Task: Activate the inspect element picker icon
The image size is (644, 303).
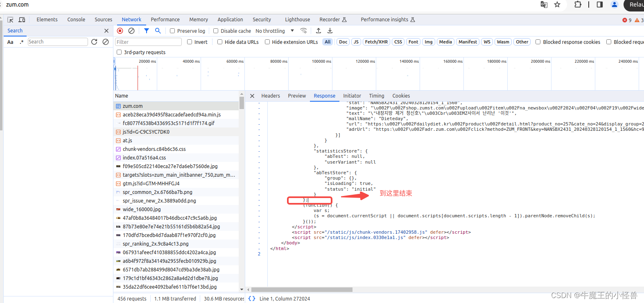Action: pos(10,20)
